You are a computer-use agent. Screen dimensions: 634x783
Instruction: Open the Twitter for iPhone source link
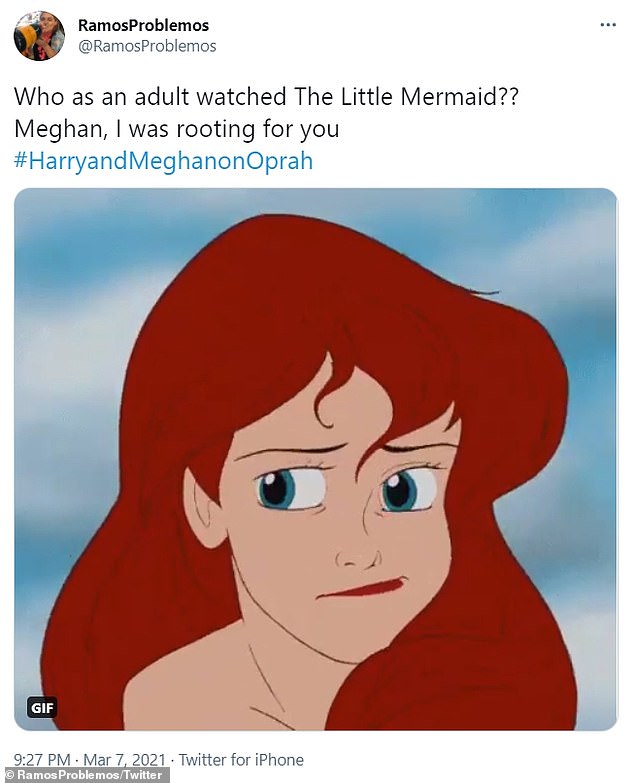pos(241,760)
